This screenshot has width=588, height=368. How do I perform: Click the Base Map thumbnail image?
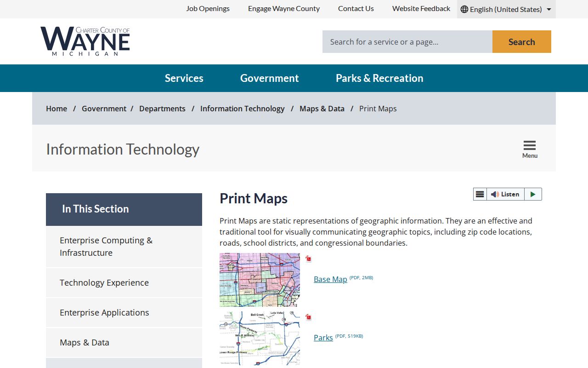click(260, 280)
